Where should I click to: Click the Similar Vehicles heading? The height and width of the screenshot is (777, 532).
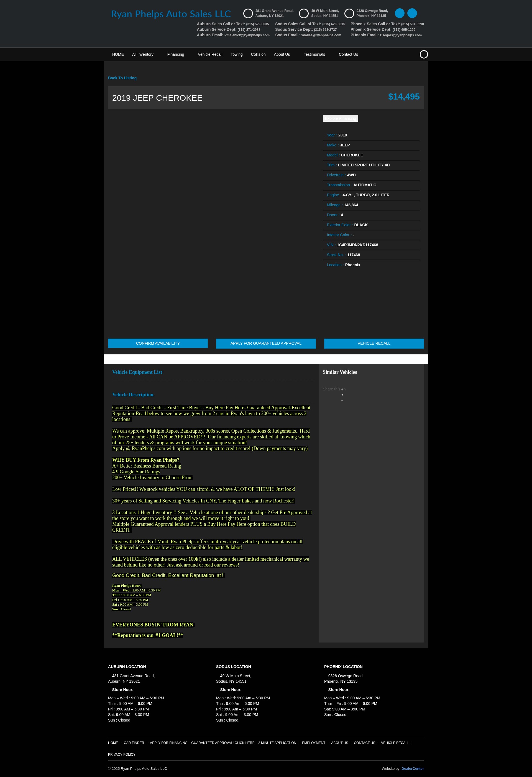(x=340, y=372)
